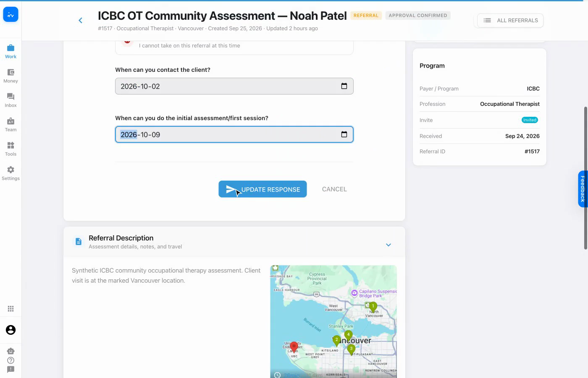
Task: Select "I cannot take on this referral" option
Action: click(x=234, y=46)
